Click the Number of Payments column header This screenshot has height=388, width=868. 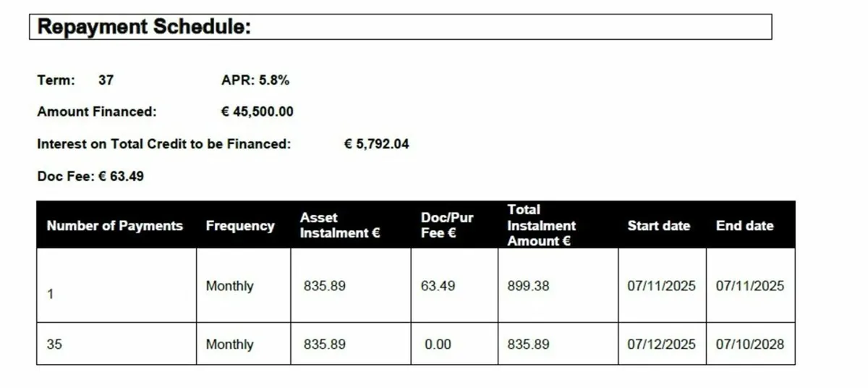[x=114, y=226]
